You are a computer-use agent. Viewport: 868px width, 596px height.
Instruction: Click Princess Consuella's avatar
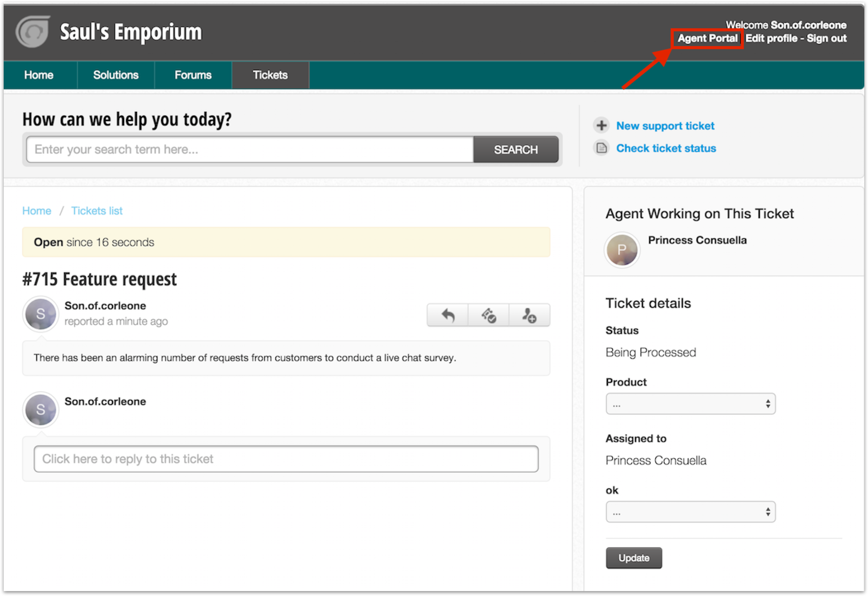622,250
